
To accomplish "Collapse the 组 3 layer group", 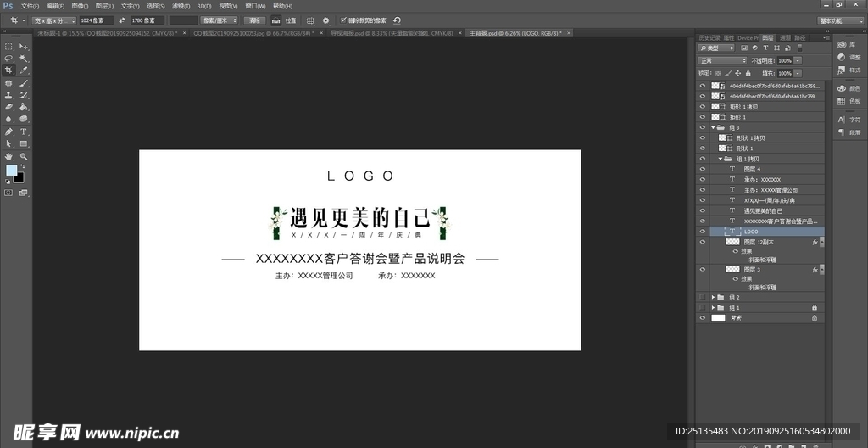I will (713, 127).
